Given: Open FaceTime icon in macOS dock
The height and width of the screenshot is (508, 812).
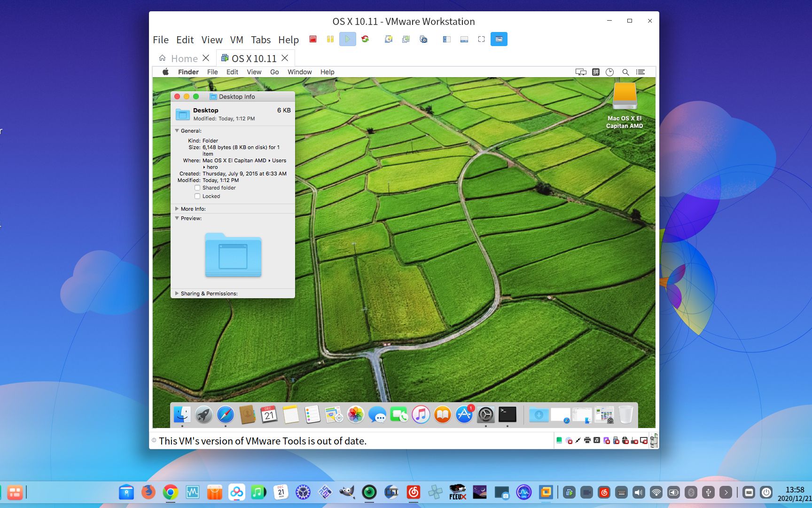Looking at the screenshot, I should point(399,414).
